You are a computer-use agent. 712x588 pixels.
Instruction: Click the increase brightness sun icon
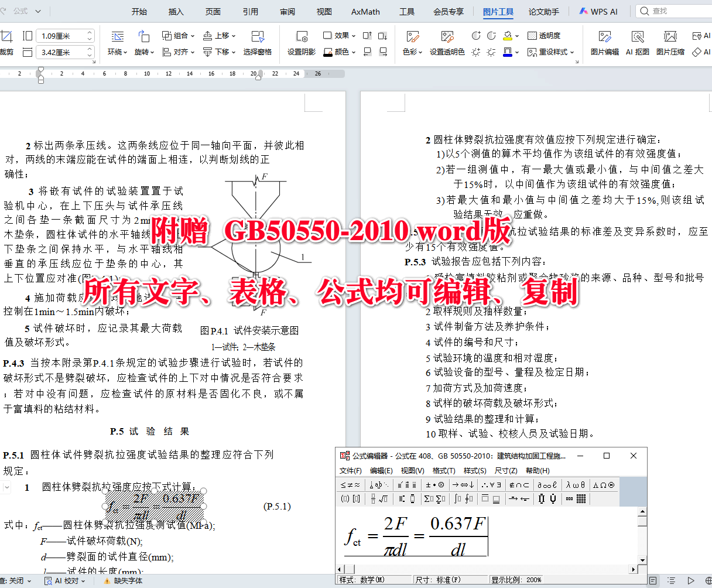[x=476, y=52]
